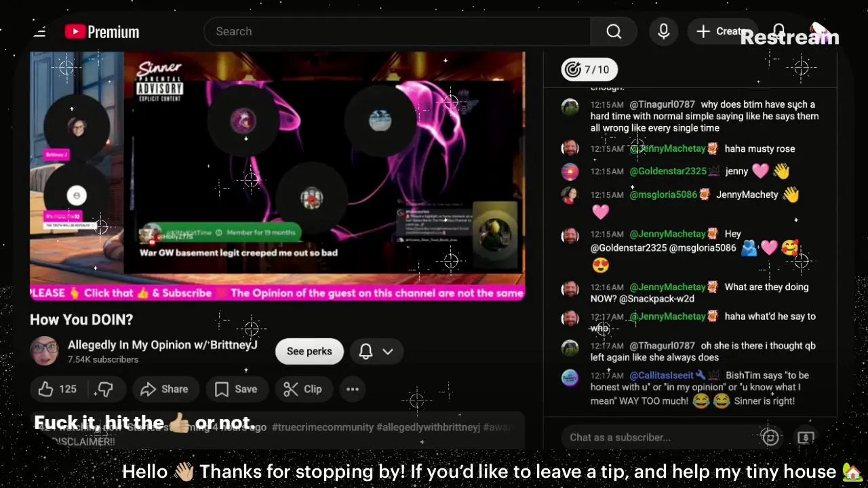Focus the Chat as a subscriber field
The image size is (868, 488).
[661, 437]
